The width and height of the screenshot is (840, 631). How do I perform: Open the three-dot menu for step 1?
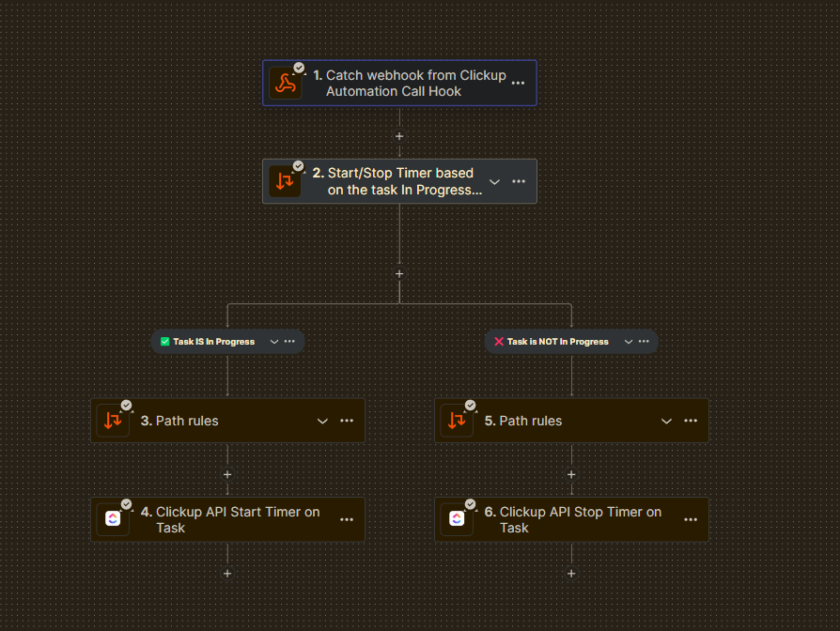tap(518, 83)
